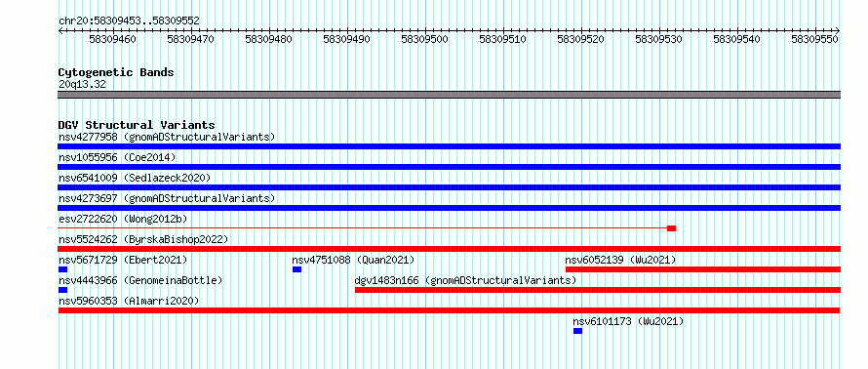Click the red bar for dgv1483n166

(598, 290)
